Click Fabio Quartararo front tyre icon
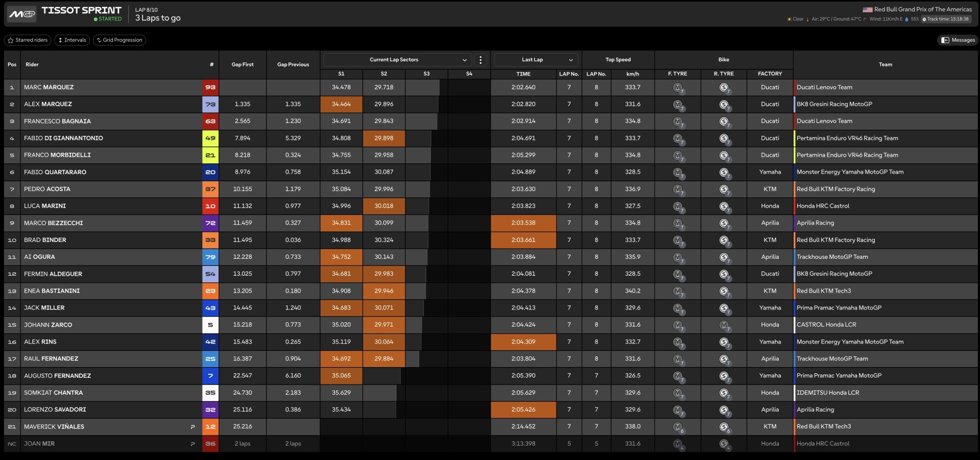Image resolution: width=980 pixels, height=460 pixels. [678, 173]
